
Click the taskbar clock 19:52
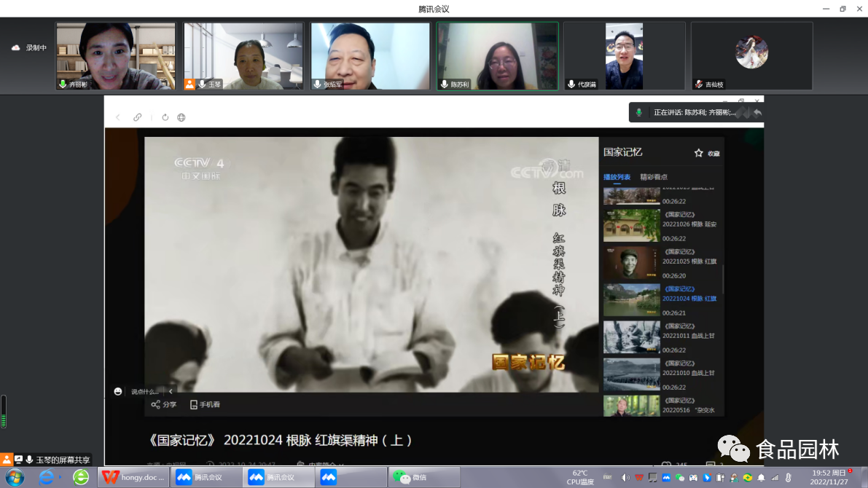click(829, 478)
